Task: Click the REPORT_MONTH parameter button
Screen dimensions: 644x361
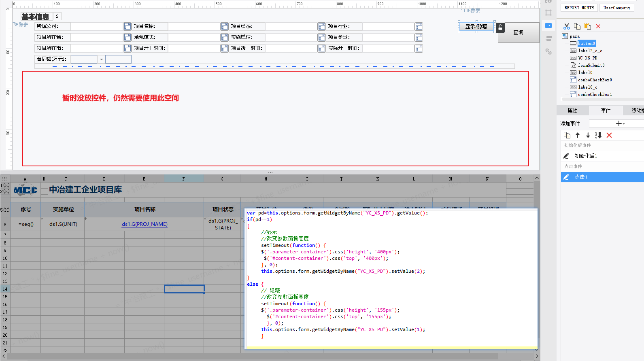Action: click(x=579, y=8)
